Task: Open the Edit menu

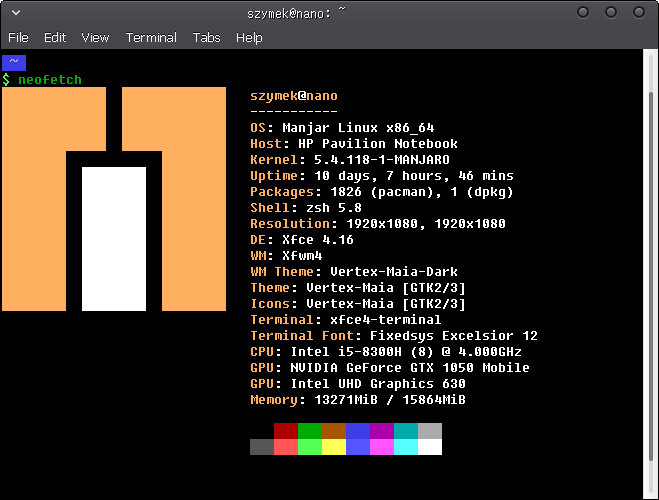Action: 54,38
